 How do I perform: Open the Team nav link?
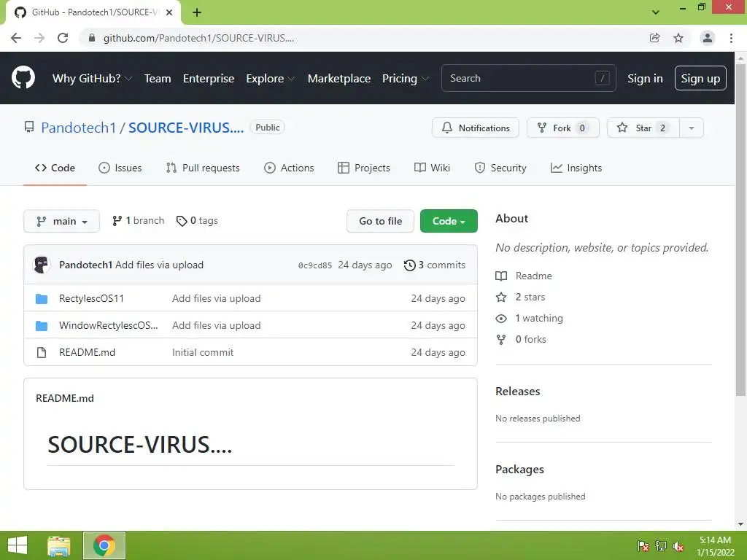(x=158, y=79)
